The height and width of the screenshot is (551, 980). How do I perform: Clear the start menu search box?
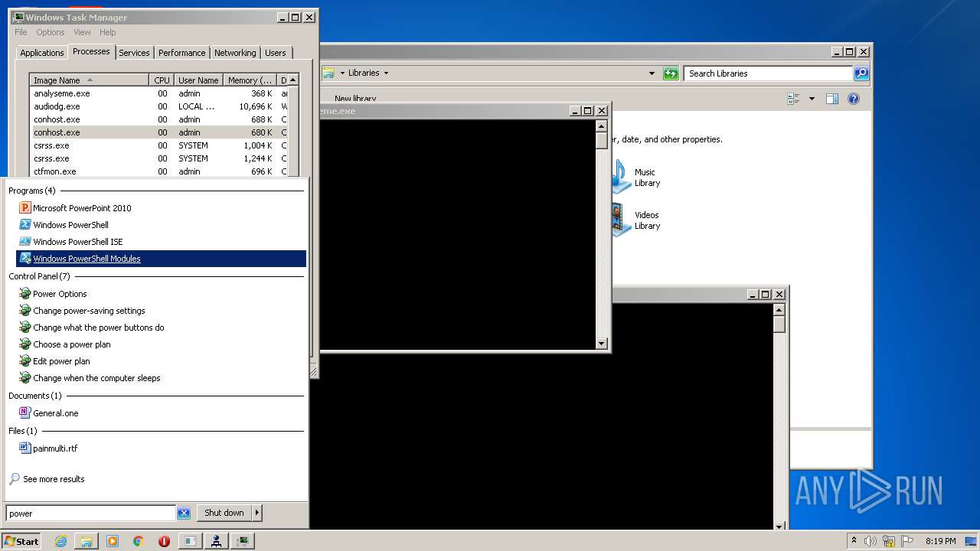(x=184, y=513)
